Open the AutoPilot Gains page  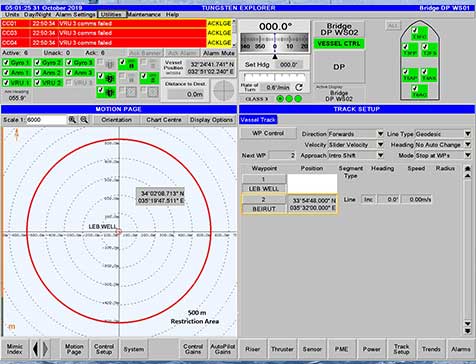tap(223, 349)
